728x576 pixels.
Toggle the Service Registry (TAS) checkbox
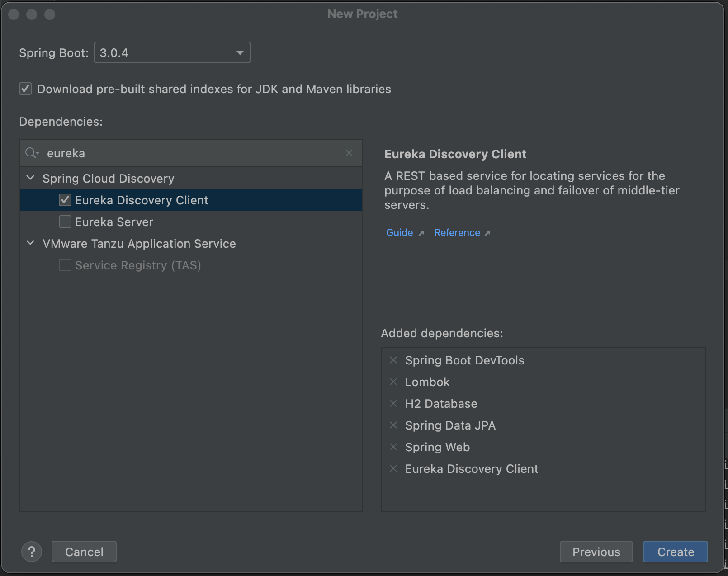65,265
